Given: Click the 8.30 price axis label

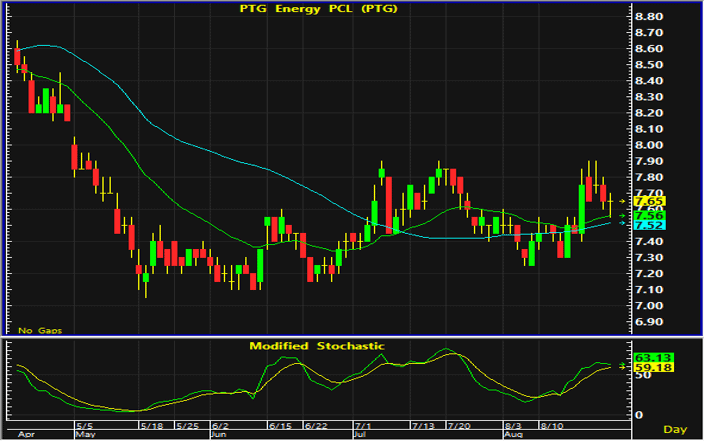Looking at the screenshot, I should tap(649, 97).
